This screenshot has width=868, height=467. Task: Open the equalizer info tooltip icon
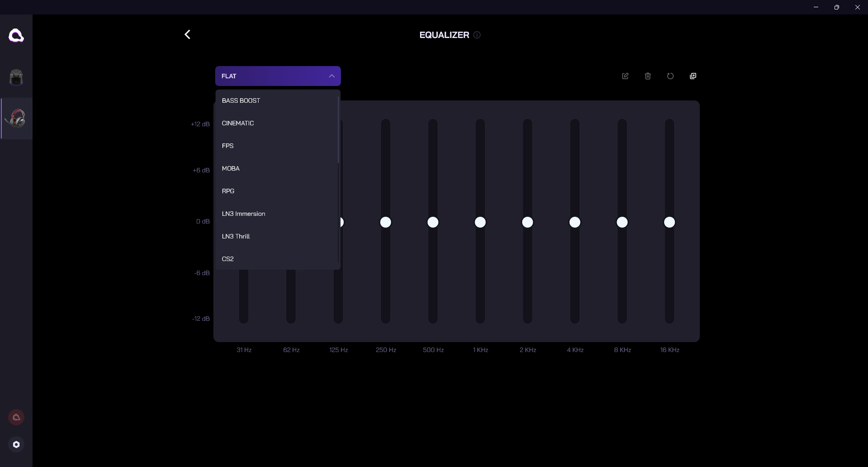click(477, 35)
